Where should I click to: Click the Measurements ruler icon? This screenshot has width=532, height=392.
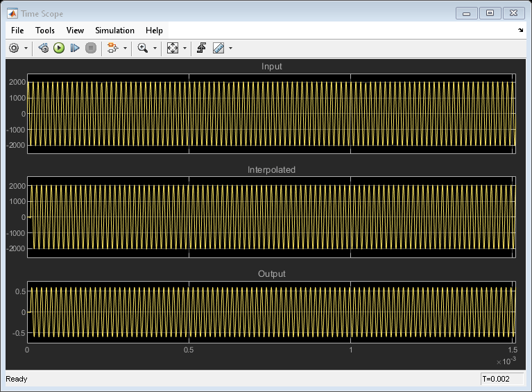pyautogui.click(x=218, y=49)
